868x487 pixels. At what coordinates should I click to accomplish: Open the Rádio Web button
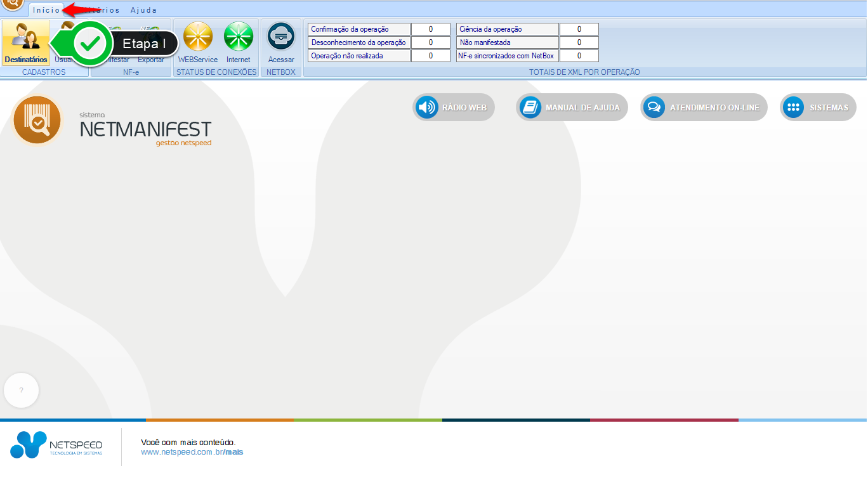[x=454, y=107]
